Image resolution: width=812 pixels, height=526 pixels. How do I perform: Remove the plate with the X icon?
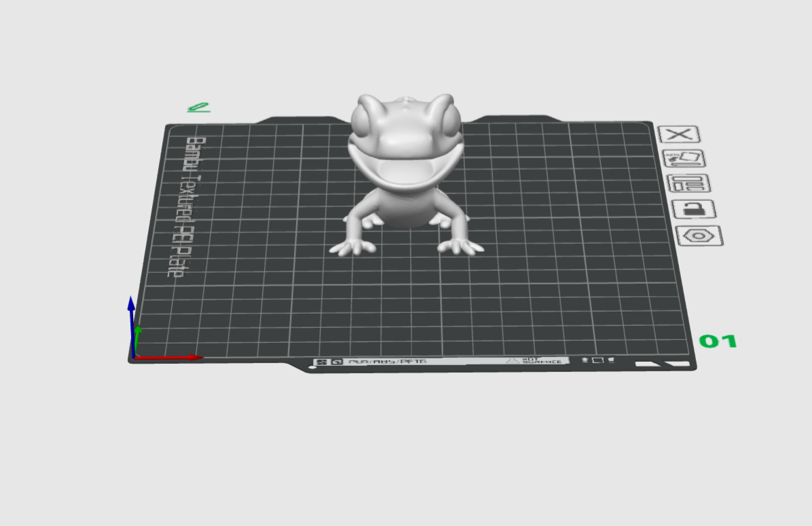[679, 134]
